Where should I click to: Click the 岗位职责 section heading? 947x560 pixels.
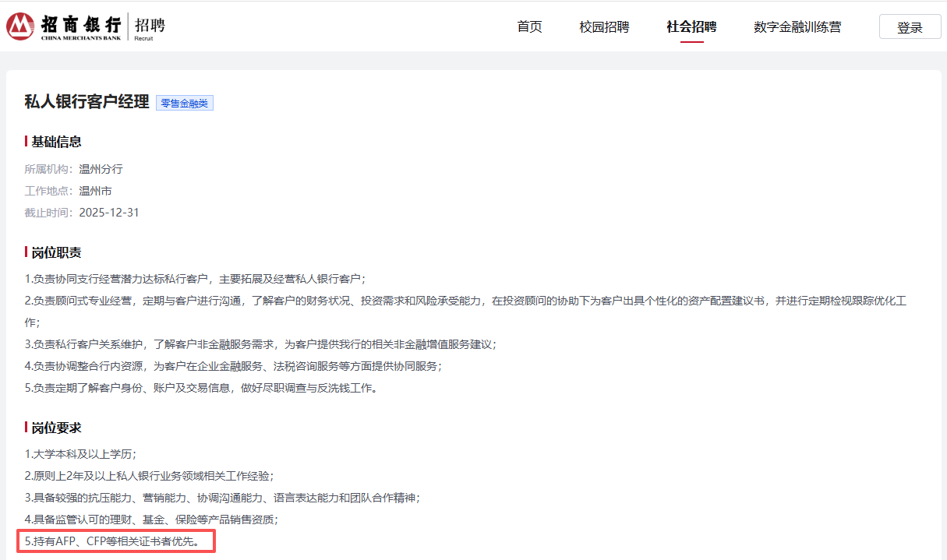point(56,252)
